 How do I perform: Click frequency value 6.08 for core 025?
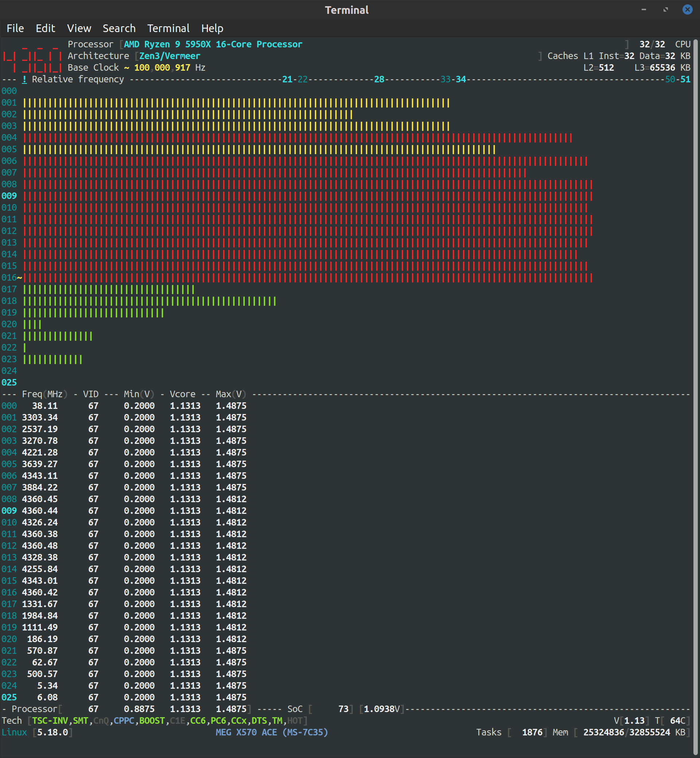[x=47, y=698]
